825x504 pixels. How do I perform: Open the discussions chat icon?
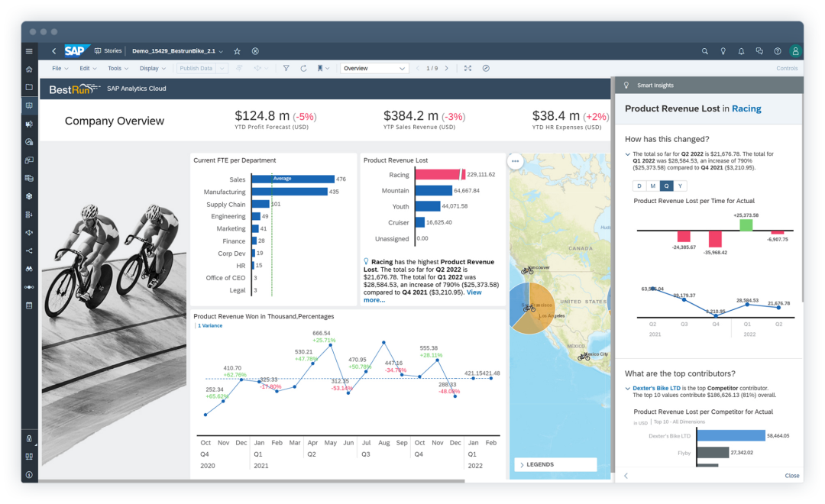point(759,51)
